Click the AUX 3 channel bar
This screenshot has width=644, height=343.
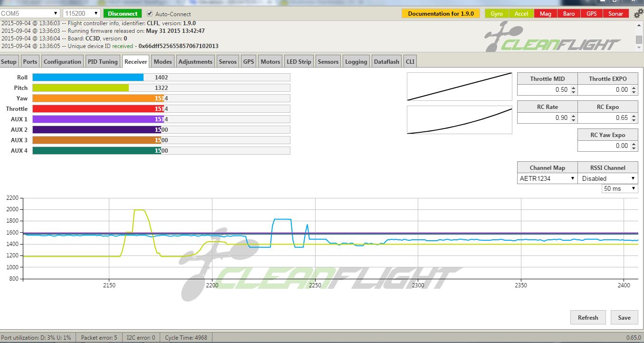click(x=161, y=140)
